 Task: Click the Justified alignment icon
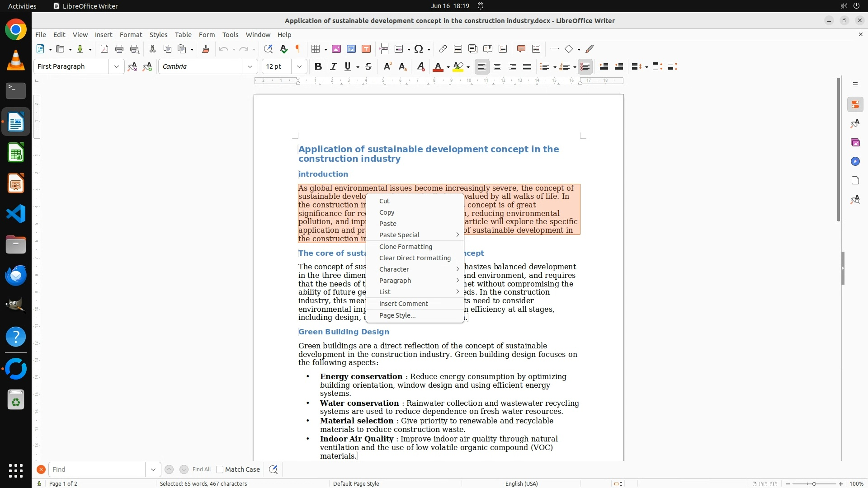coord(527,66)
